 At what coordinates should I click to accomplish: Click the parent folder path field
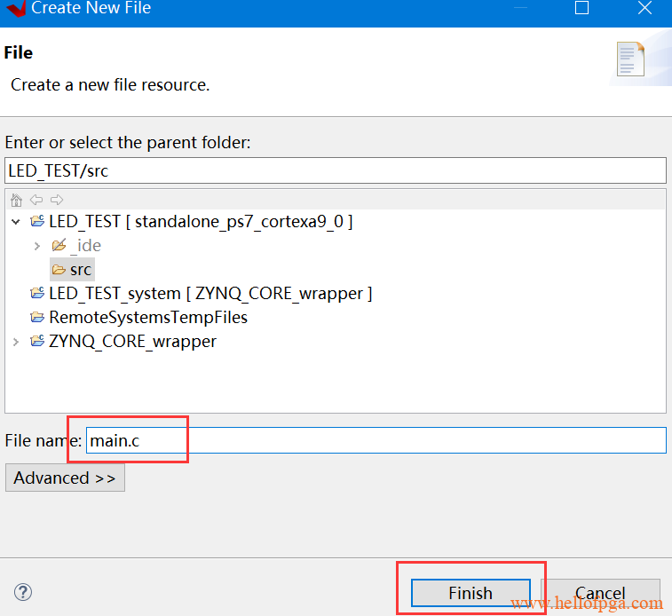pos(336,170)
